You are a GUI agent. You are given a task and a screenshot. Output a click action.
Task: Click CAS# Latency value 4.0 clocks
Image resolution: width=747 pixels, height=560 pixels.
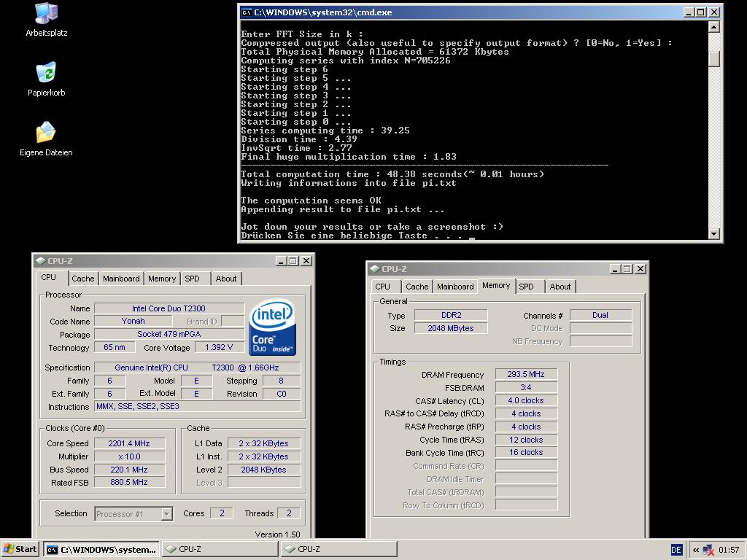click(x=526, y=400)
